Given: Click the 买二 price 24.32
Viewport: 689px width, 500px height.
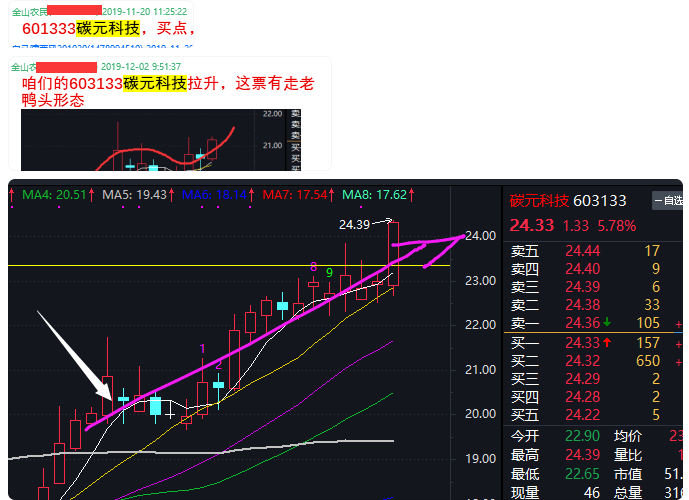Looking at the screenshot, I should pyautogui.click(x=582, y=361).
